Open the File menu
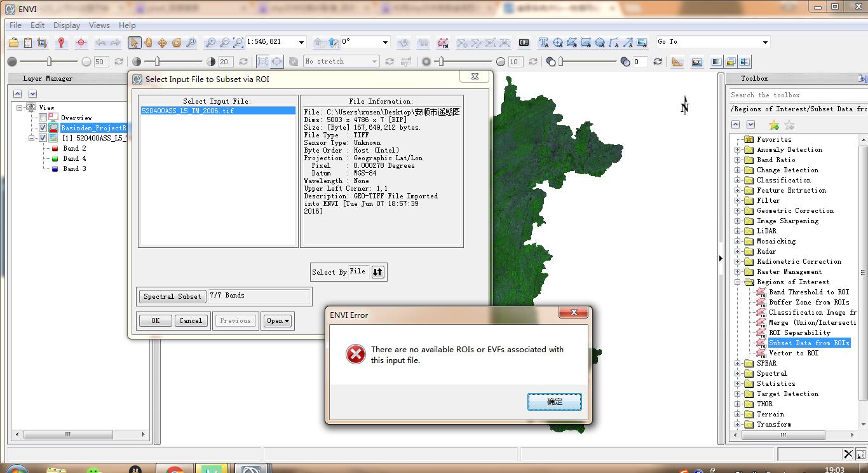The image size is (868, 473). click(x=15, y=25)
